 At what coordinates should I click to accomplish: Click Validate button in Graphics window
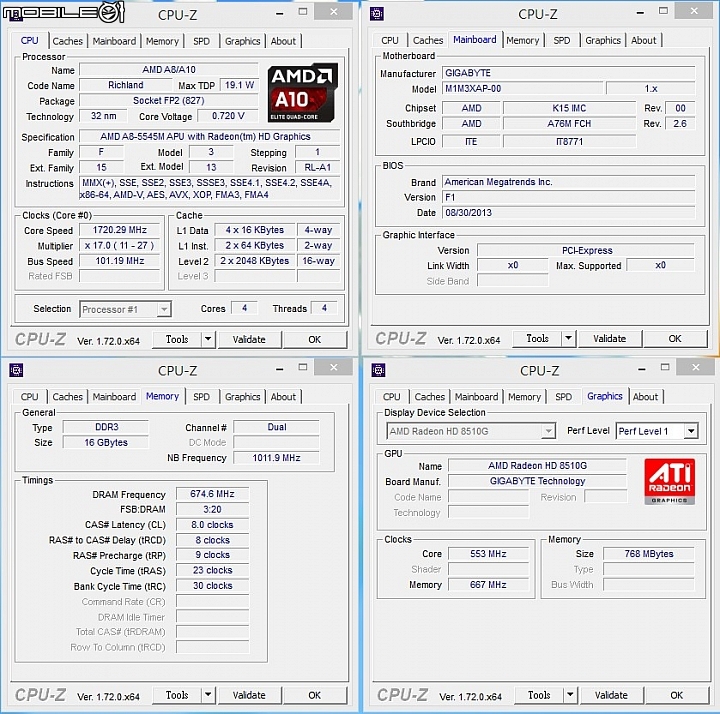pyautogui.click(x=611, y=695)
